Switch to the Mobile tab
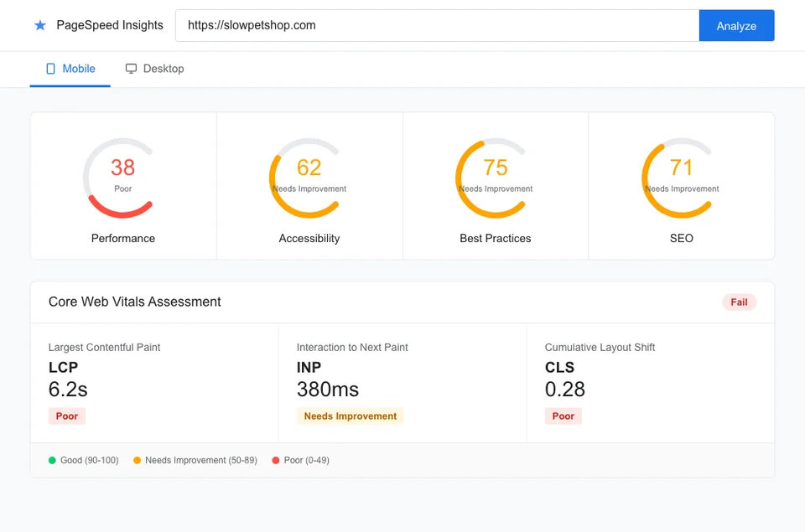This screenshot has width=805, height=532. pos(70,69)
